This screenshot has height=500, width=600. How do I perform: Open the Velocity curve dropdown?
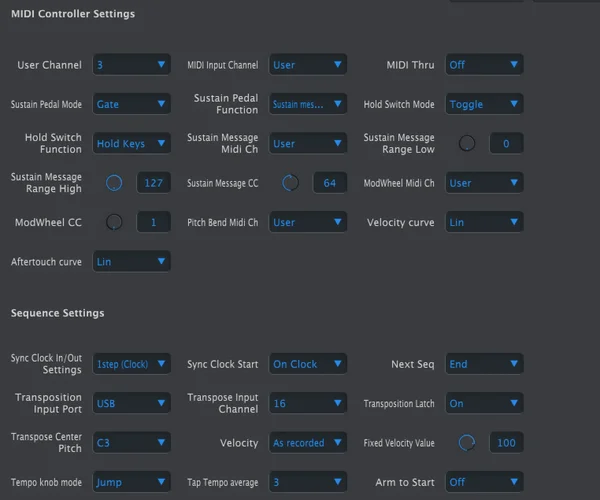[x=484, y=222]
